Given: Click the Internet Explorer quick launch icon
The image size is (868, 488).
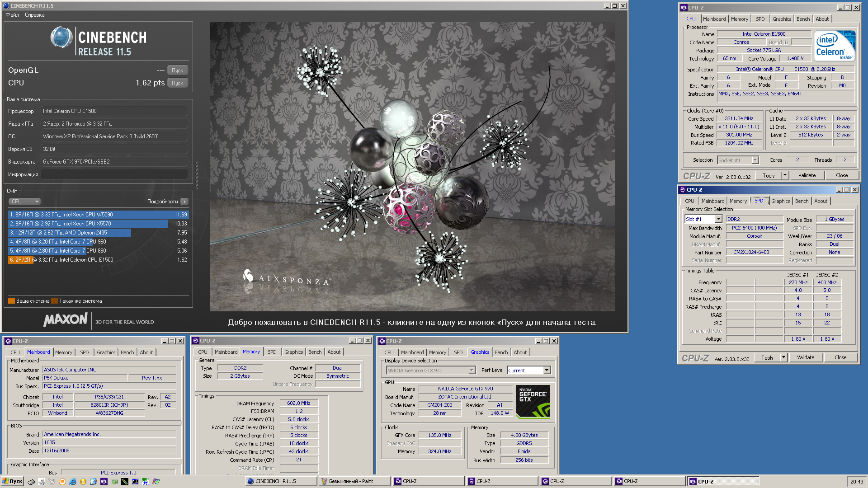Looking at the screenshot, I should coord(73,482).
